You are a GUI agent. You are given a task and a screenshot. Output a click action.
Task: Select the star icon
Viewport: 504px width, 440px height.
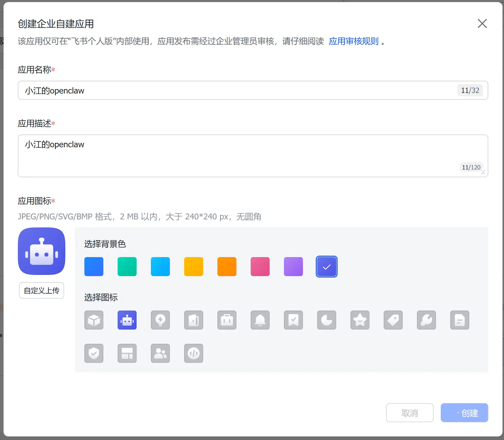(360, 320)
